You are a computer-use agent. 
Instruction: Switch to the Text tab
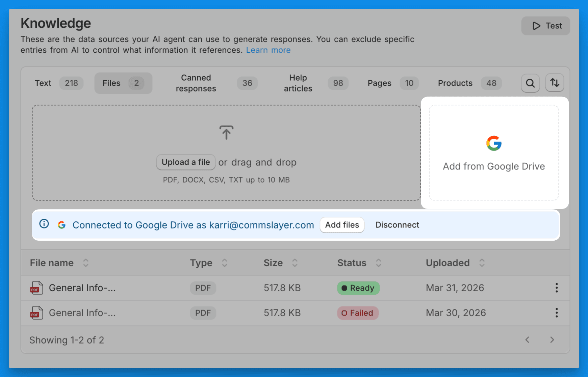point(59,83)
